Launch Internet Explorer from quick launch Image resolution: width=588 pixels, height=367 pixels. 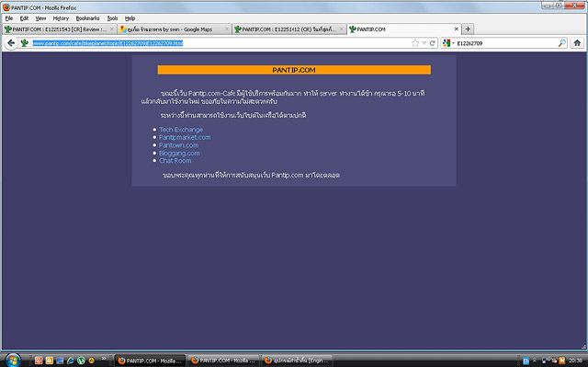[71, 361]
